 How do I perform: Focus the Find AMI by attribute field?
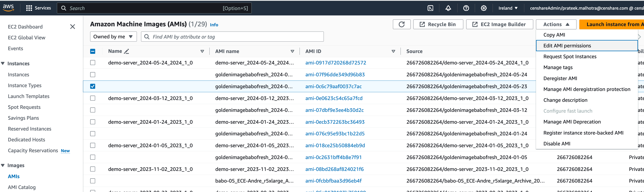[x=232, y=37]
